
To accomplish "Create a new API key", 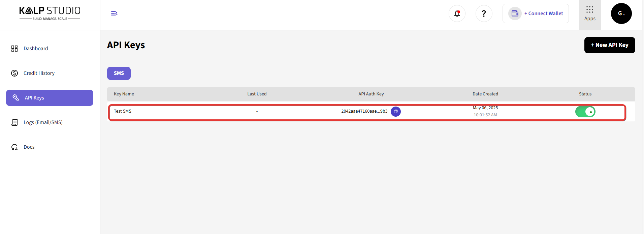I will pyautogui.click(x=609, y=45).
